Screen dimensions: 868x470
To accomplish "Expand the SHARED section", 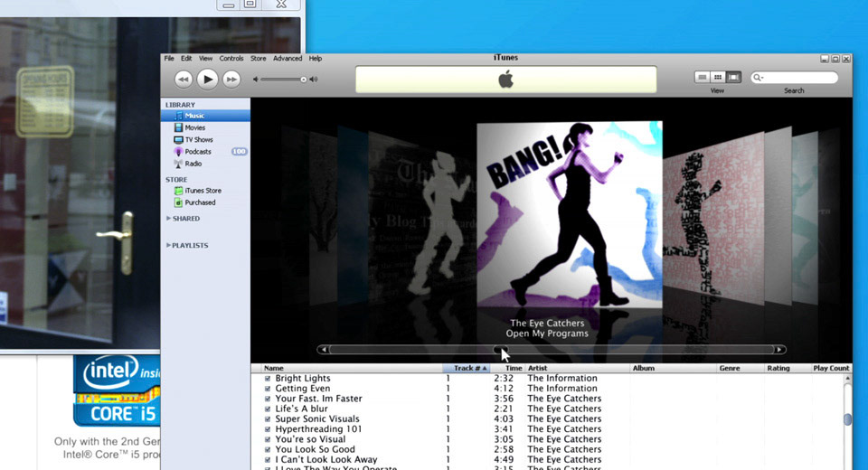I will tap(169, 219).
